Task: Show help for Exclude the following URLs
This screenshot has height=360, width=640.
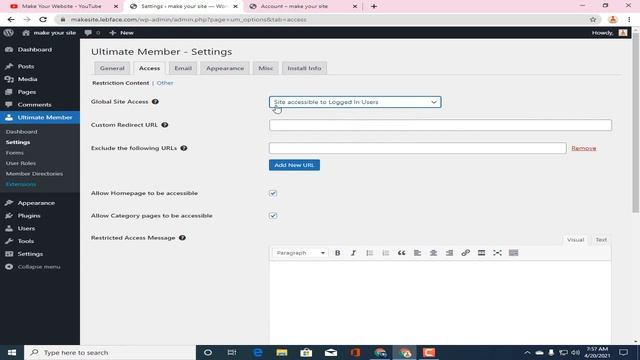Action: pyautogui.click(x=184, y=148)
